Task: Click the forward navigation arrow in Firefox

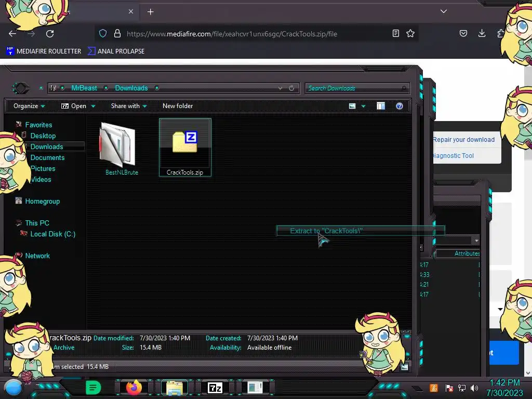Action: (x=31, y=34)
